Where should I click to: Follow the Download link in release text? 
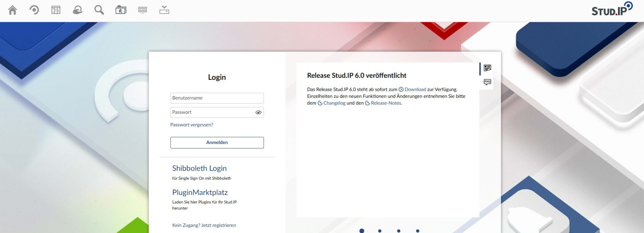[x=412, y=89]
